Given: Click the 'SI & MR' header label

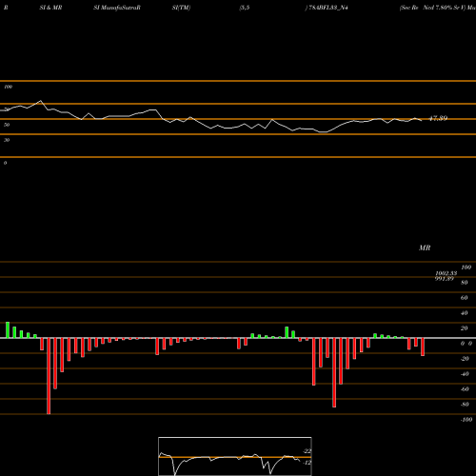Looking at the screenshot, I should (50, 8).
